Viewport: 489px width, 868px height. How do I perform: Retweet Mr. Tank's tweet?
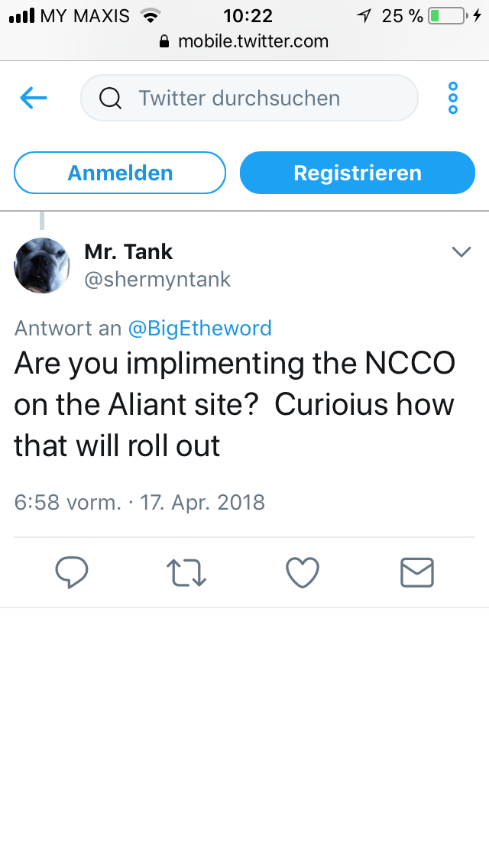pos(186,572)
